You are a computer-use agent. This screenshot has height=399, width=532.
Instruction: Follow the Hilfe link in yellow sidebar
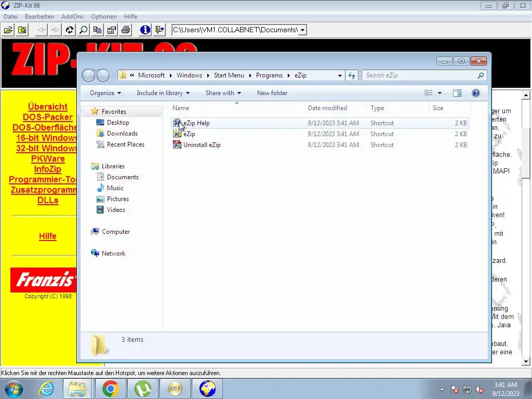pos(47,236)
